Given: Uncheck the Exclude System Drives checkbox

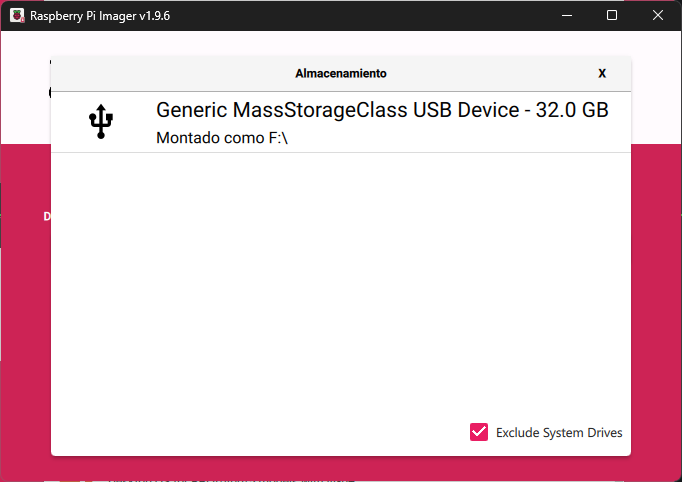Looking at the screenshot, I should (478, 432).
